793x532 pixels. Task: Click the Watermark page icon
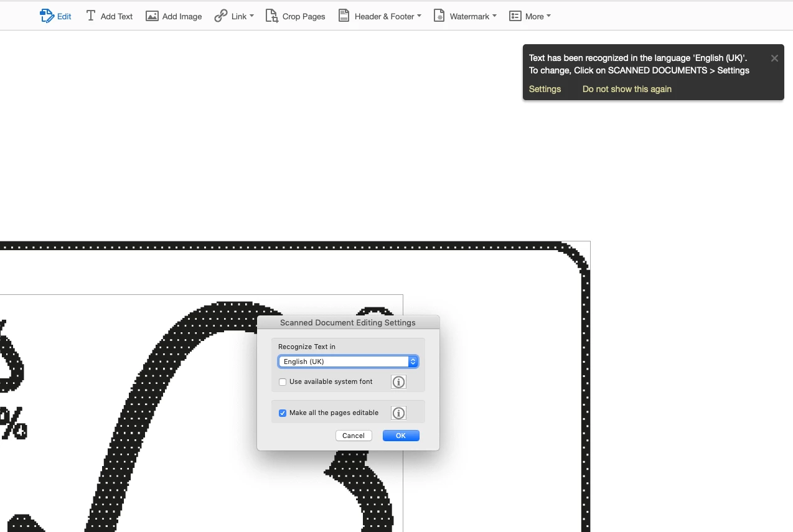pos(439,16)
